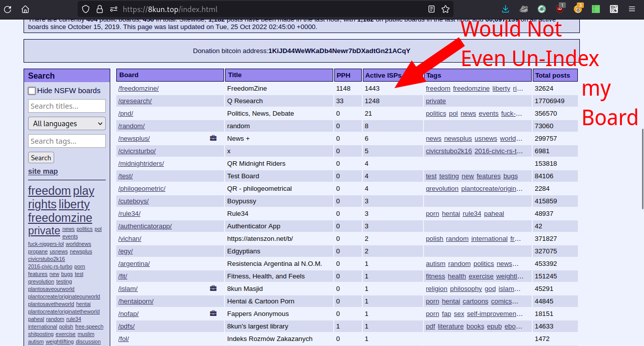Open the /newsplus/ board link
This screenshot has width=644, height=346.
pos(134,139)
